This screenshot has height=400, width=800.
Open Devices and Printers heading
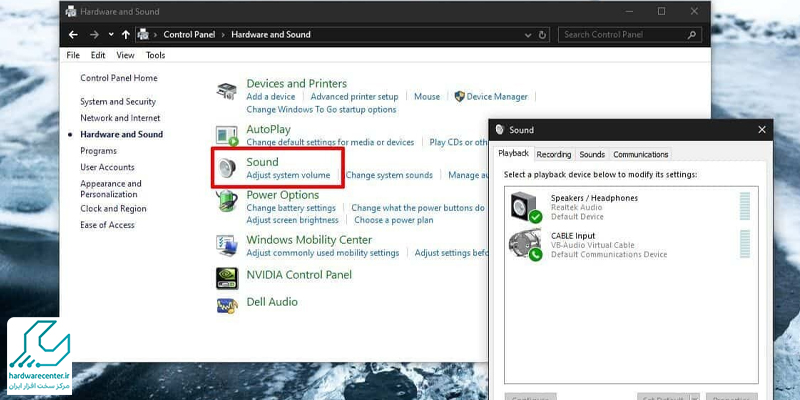[296, 83]
